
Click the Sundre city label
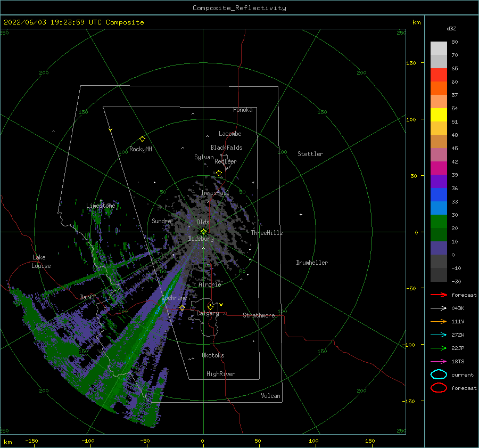point(161,221)
